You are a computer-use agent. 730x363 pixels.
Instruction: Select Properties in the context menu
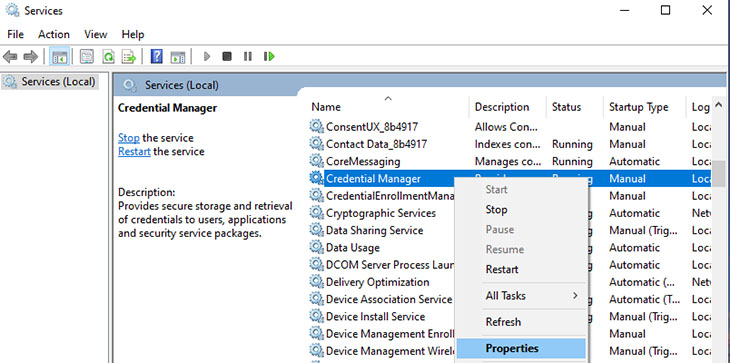(521, 348)
